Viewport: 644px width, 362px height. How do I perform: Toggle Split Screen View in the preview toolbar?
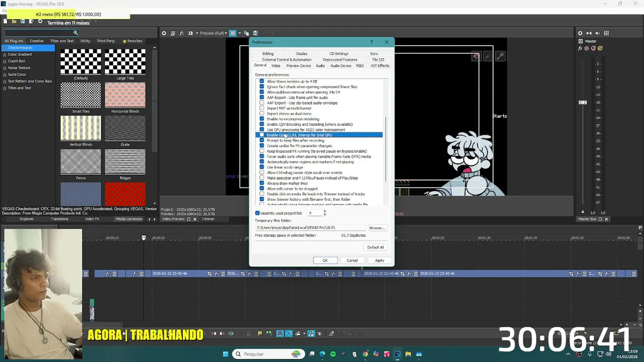click(190, 33)
